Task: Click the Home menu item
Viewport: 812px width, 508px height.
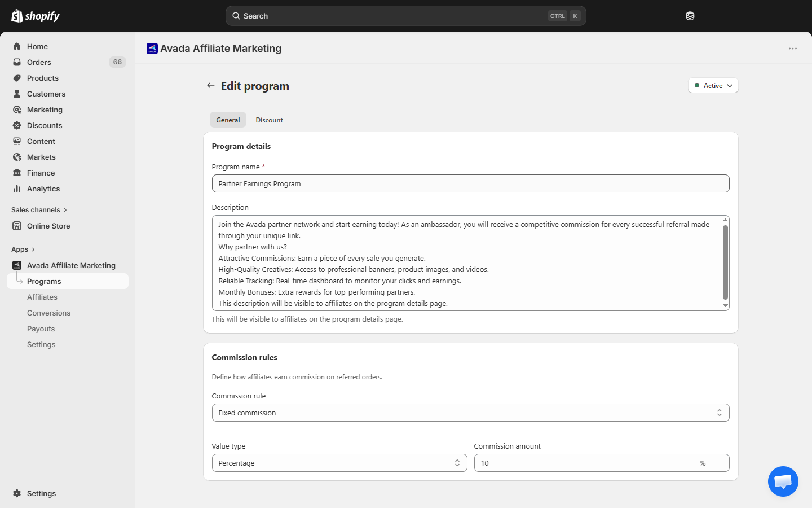Action: [37, 46]
